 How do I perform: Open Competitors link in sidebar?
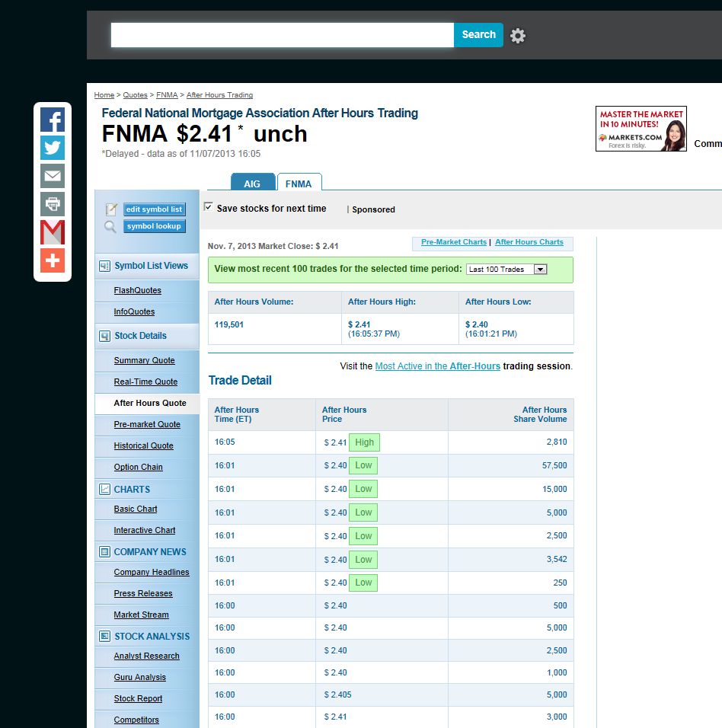136,720
